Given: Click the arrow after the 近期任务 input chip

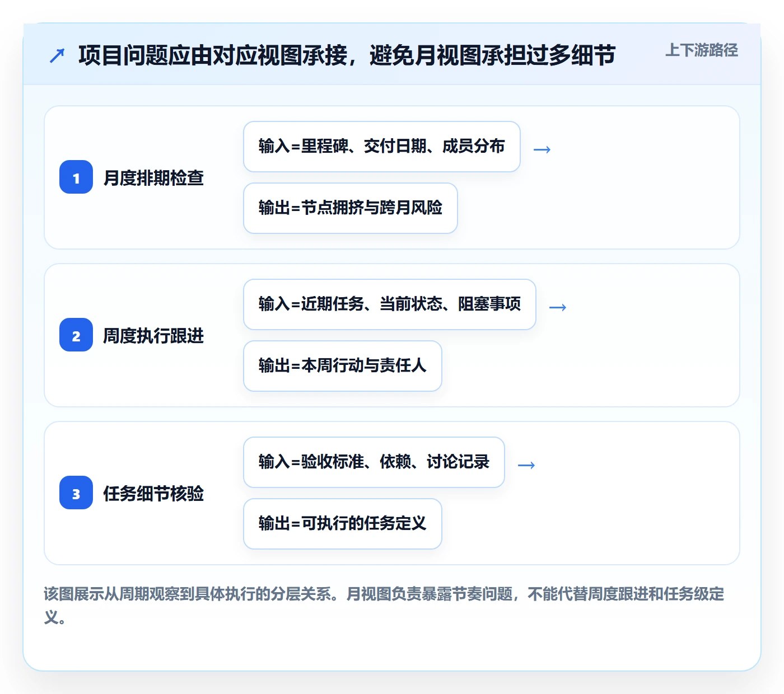Looking at the screenshot, I should pyautogui.click(x=558, y=307).
